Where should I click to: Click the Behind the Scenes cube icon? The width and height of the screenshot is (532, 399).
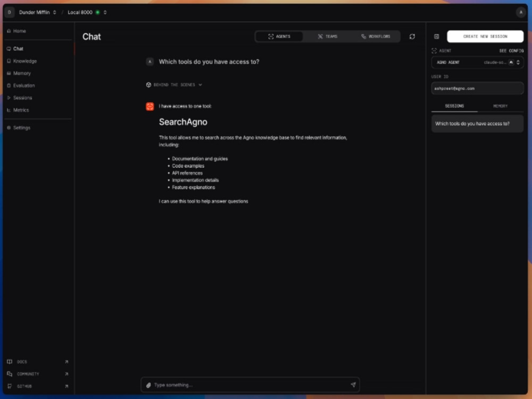(x=148, y=85)
